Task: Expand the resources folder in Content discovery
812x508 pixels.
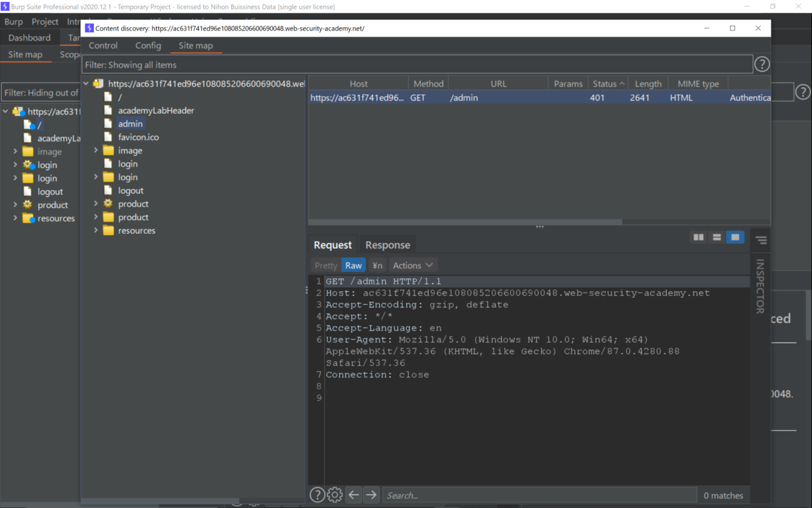Action: [96, 230]
